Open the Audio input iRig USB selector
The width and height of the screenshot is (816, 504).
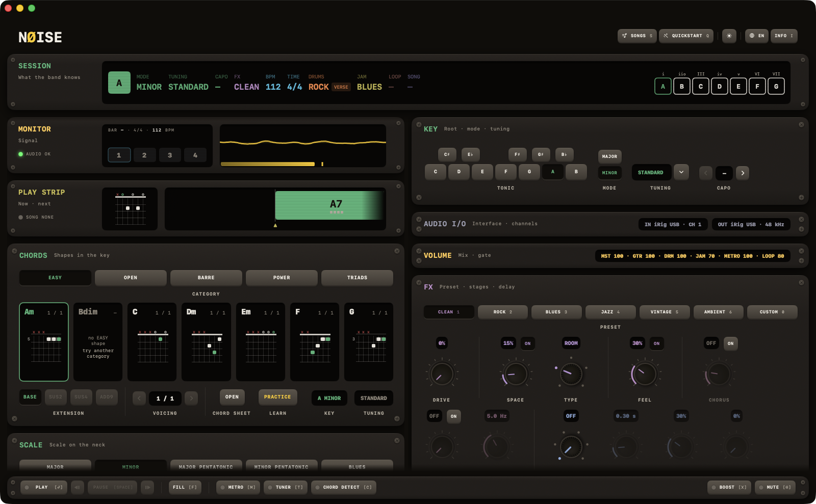[x=673, y=224]
